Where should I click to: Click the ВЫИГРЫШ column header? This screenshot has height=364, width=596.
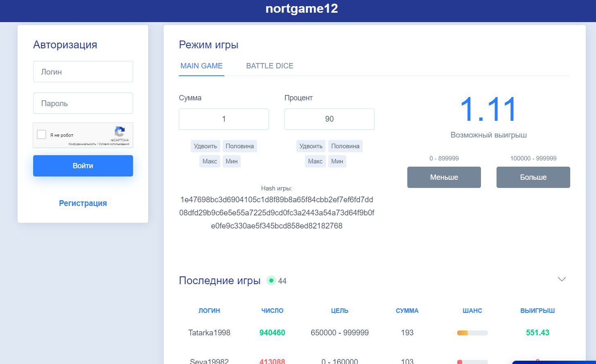tap(537, 311)
